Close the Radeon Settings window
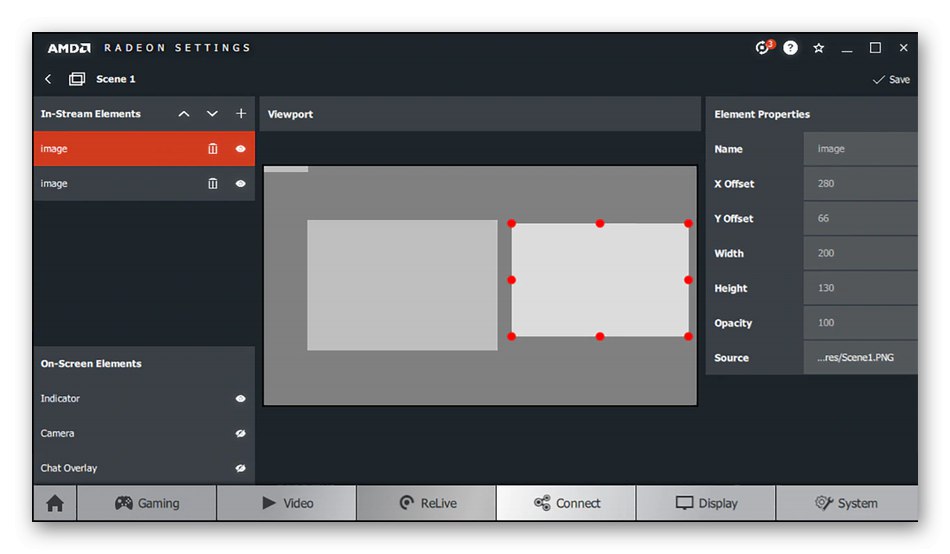 point(903,48)
